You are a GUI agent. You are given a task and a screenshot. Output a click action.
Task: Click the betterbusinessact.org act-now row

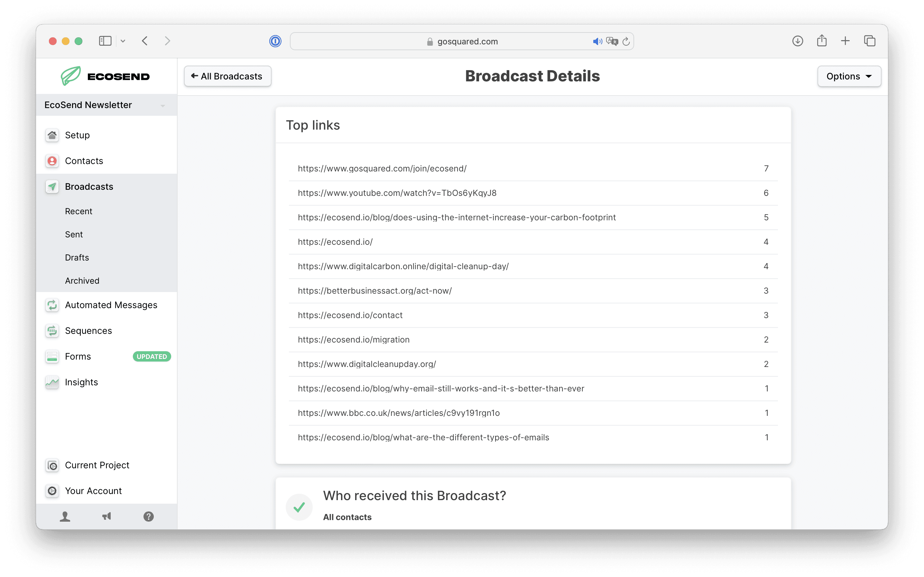(x=533, y=290)
